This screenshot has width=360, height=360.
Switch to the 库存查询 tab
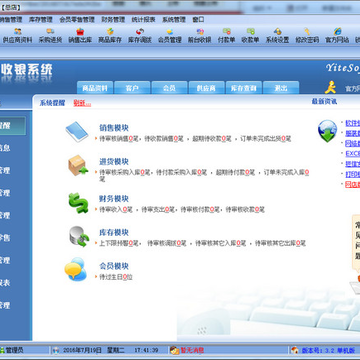point(244,88)
